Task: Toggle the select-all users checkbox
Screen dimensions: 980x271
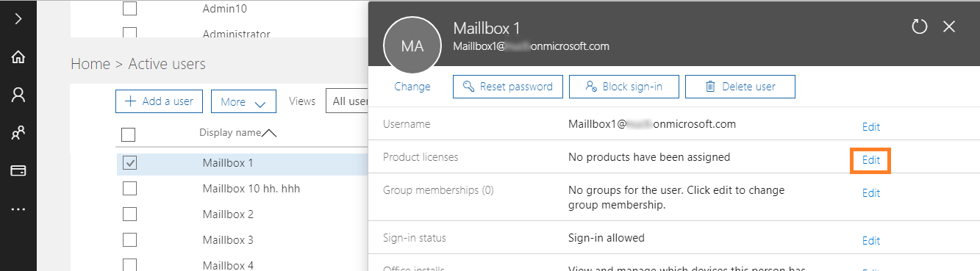Action: pyautogui.click(x=128, y=134)
